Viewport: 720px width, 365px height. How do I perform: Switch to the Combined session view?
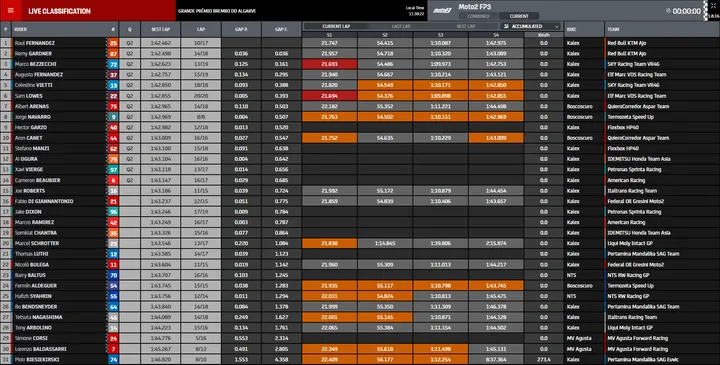point(478,16)
